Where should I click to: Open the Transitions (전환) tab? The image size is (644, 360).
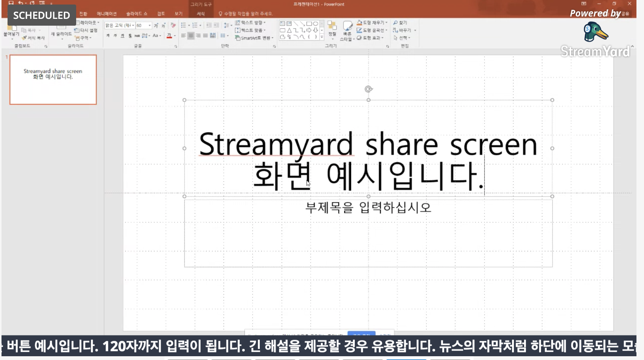click(83, 14)
